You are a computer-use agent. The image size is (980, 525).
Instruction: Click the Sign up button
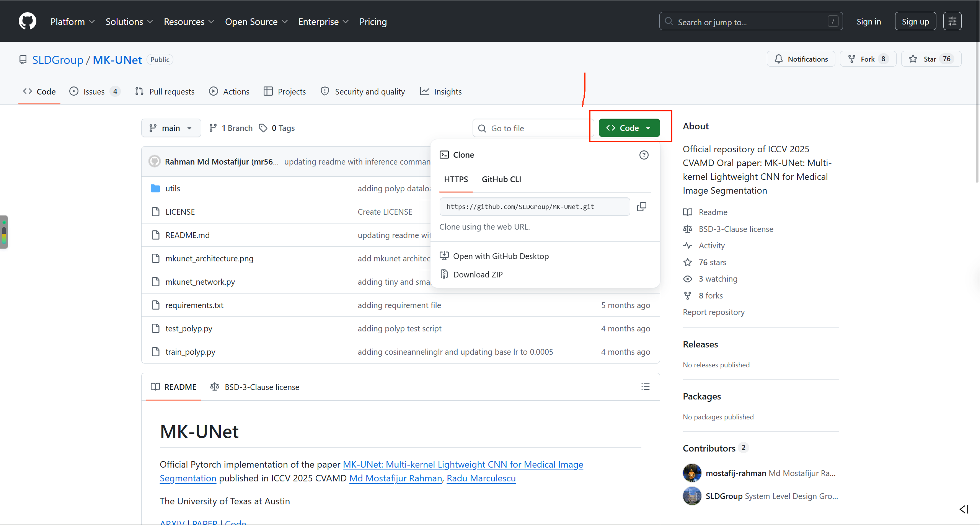click(x=915, y=21)
